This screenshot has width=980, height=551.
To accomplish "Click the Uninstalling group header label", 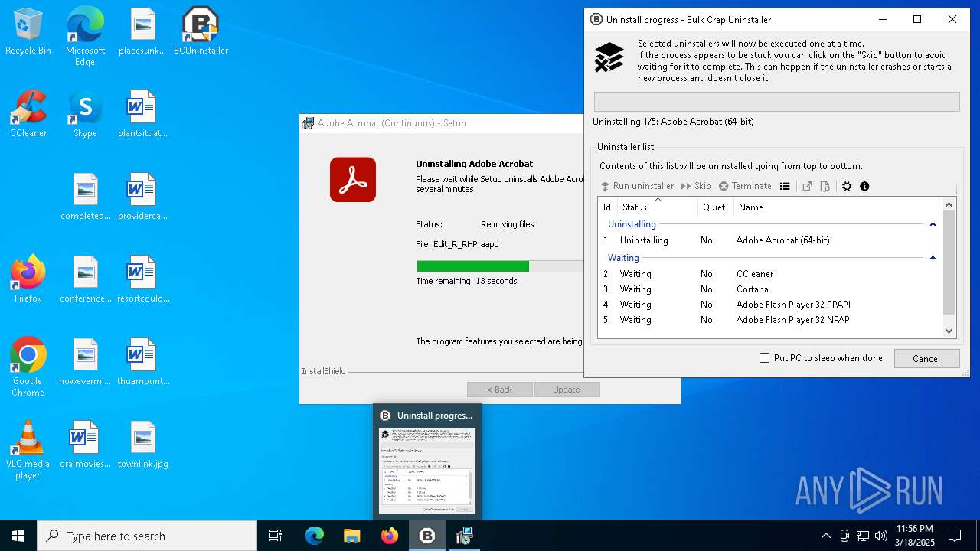I will 632,224.
